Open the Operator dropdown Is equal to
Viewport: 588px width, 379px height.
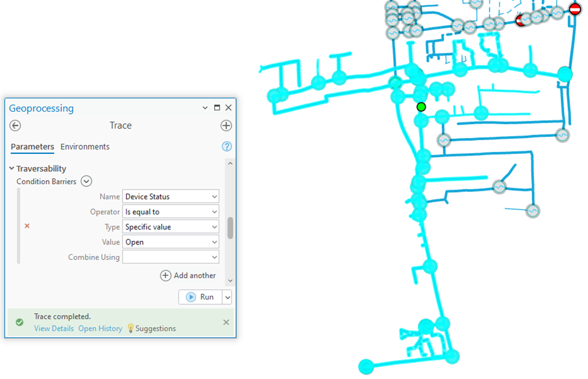pos(171,212)
